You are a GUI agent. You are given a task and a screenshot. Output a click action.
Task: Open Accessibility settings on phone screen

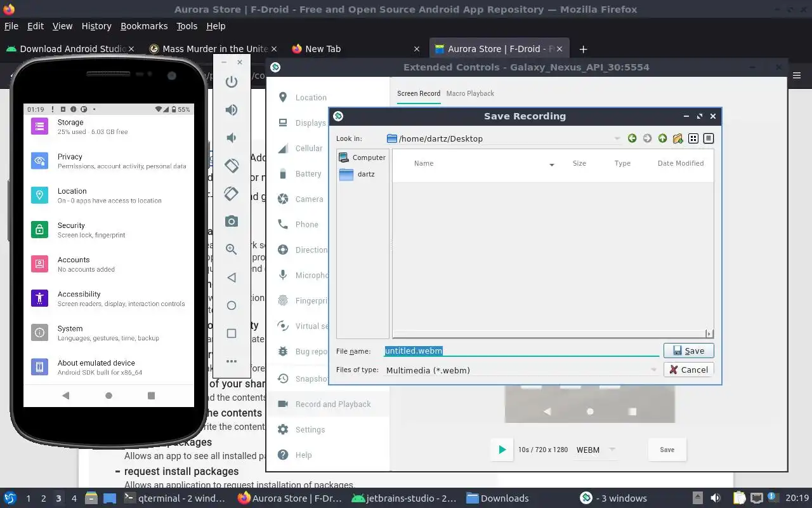(x=108, y=298)
